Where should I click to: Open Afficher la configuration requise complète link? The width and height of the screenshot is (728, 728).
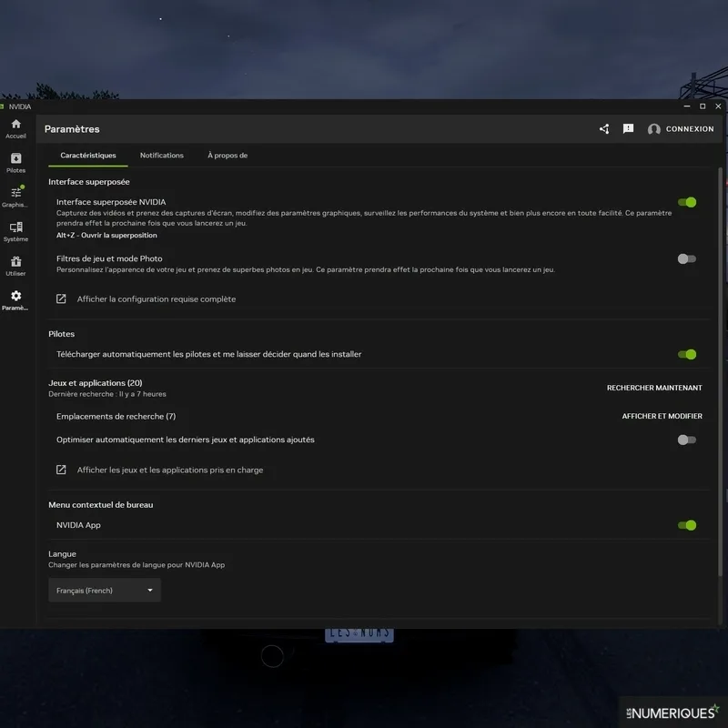(157, 299)
